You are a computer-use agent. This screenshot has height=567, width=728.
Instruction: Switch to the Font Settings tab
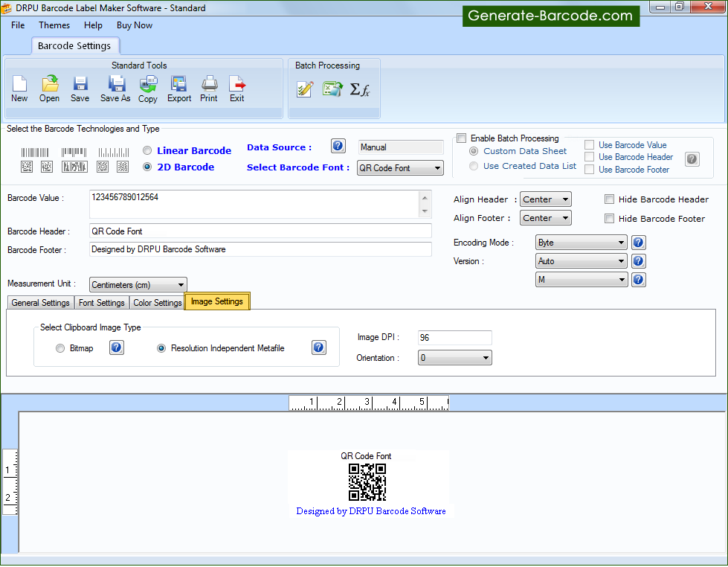click(x=102, y=303)
